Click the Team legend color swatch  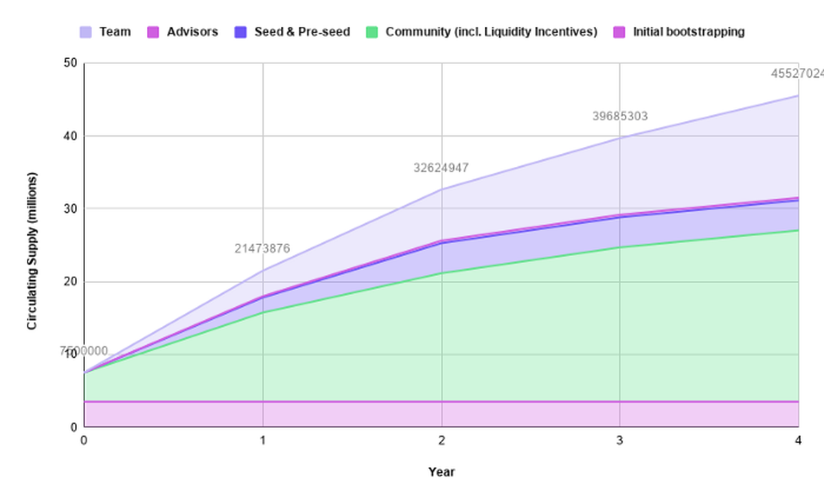pyautogui.click(x=86, y=32)
